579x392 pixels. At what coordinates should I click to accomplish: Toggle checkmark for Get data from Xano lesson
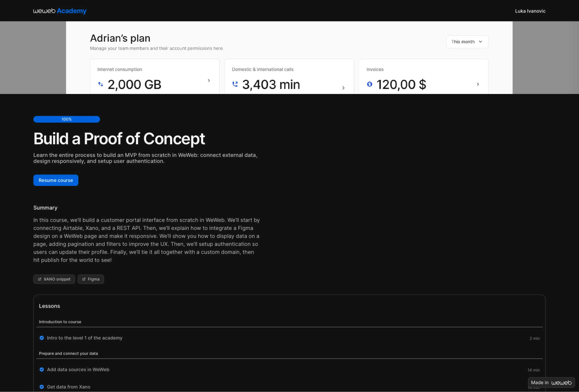[x=42, y=387]
